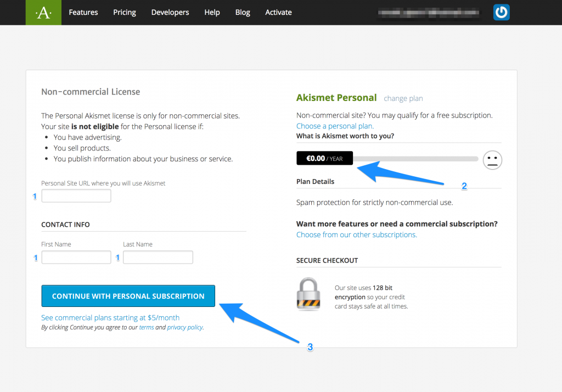Click the €0.00 / year price slider handle
The height and width of the screenshot is (392, 562).
324,158
